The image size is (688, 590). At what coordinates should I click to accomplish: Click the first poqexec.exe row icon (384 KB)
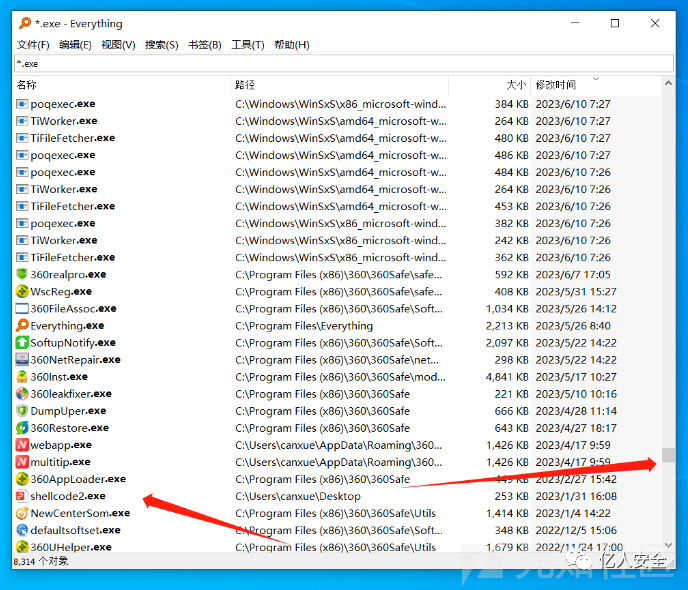22,104
